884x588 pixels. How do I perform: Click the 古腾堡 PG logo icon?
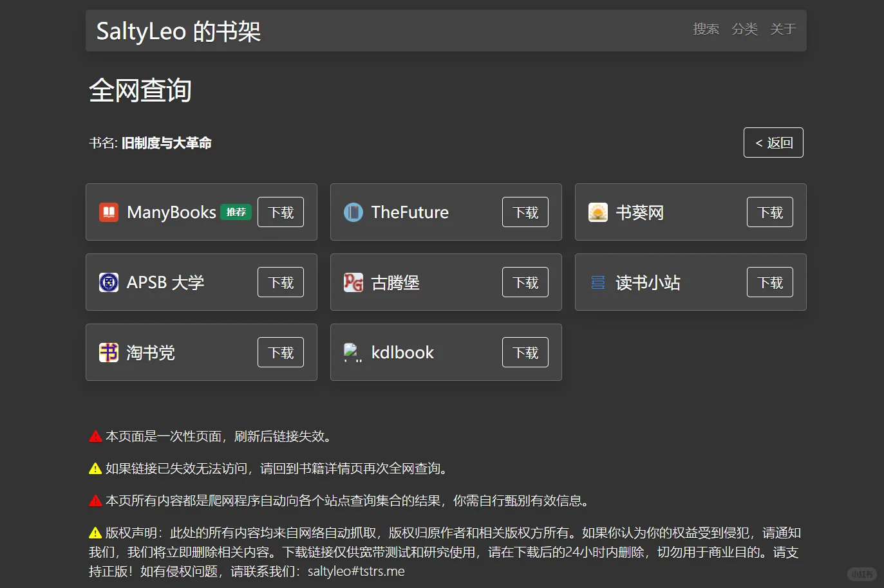tap(353, 282)
